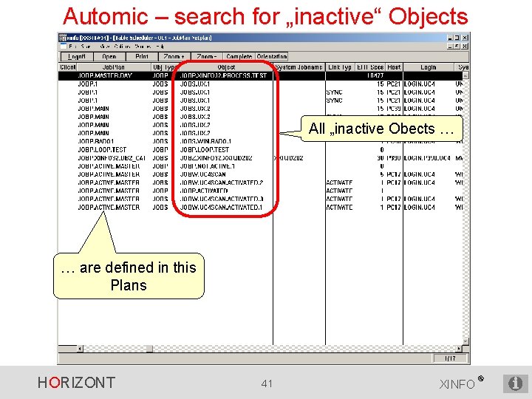
Task: Click the horizontal scrollbar right arrow
Action: coord(459,349)
